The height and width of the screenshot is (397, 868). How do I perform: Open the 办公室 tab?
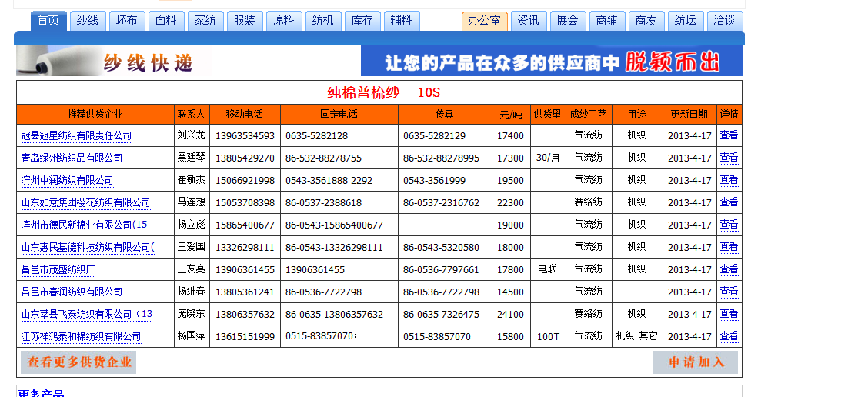484,21
